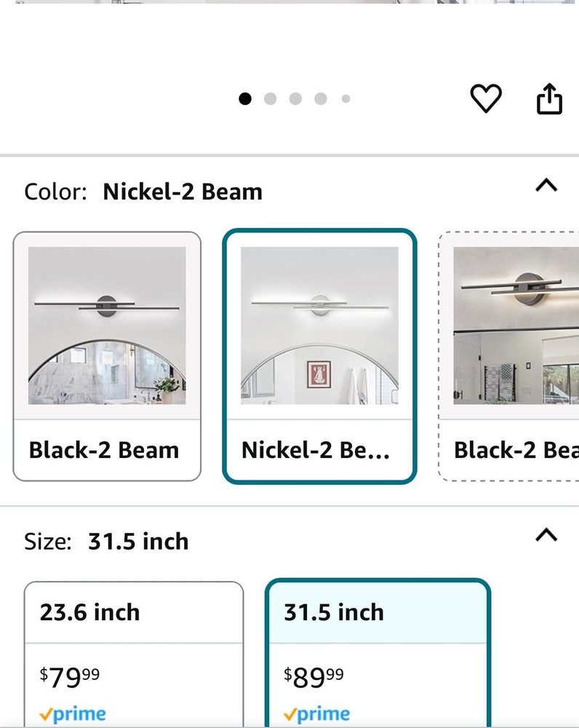Select the second carousel dot

coord(270,99)
